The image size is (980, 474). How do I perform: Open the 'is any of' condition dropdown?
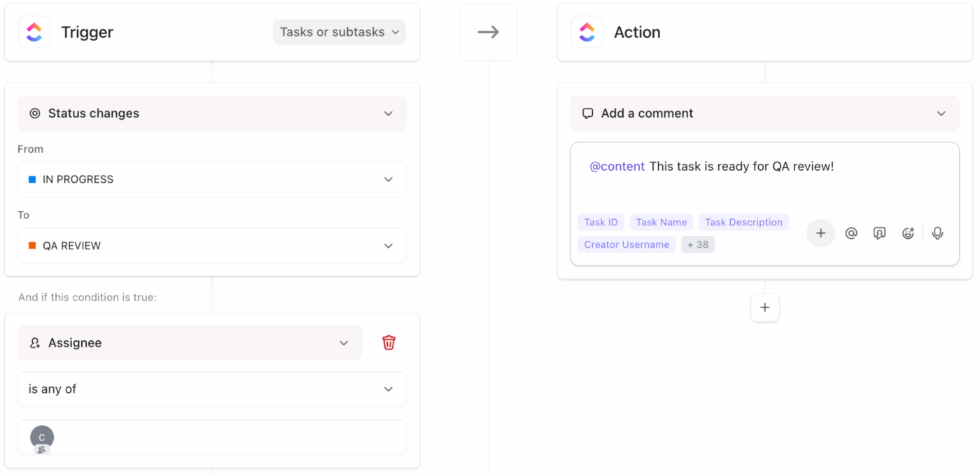pos(388,389)
